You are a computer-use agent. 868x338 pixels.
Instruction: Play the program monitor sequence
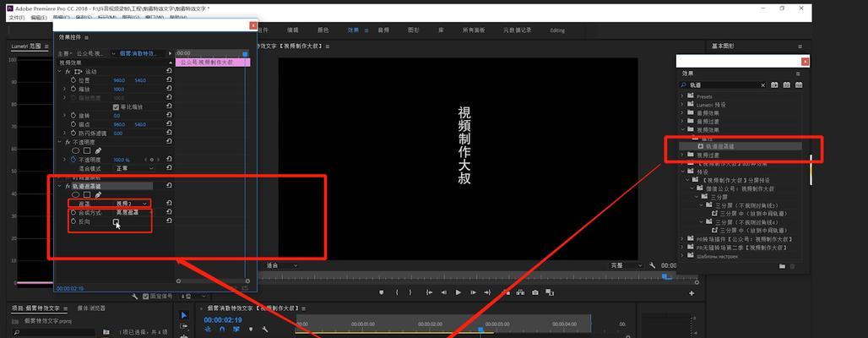point(458,292)
